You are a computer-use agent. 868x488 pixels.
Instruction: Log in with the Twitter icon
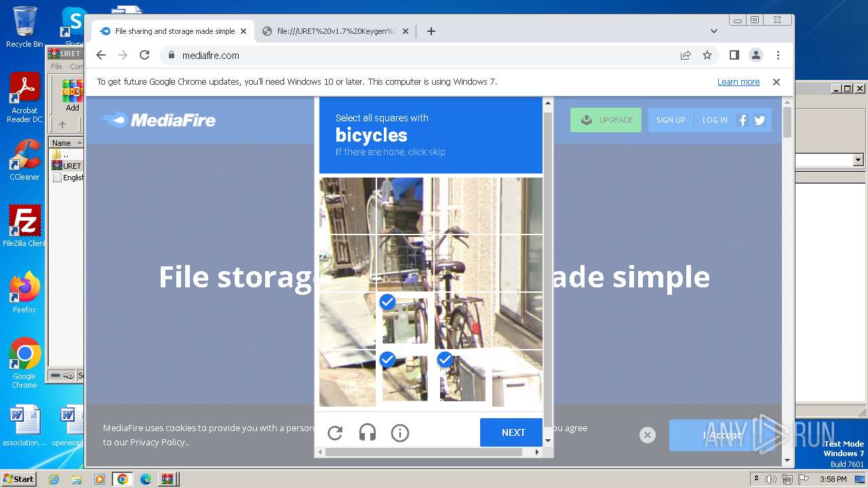pyautogui.click(x=759, y=120)
